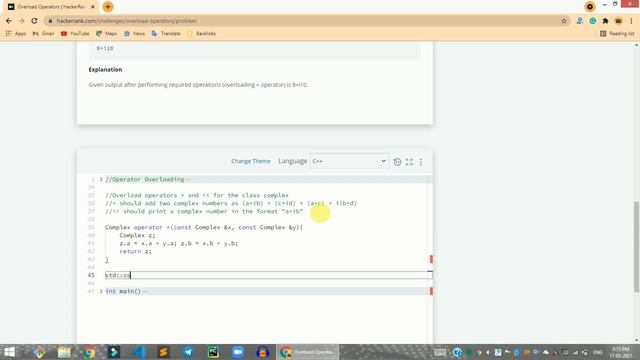640x360 pixels.
Task: Open File Explorer from the taskbar
Action: (x=64, y=352)
